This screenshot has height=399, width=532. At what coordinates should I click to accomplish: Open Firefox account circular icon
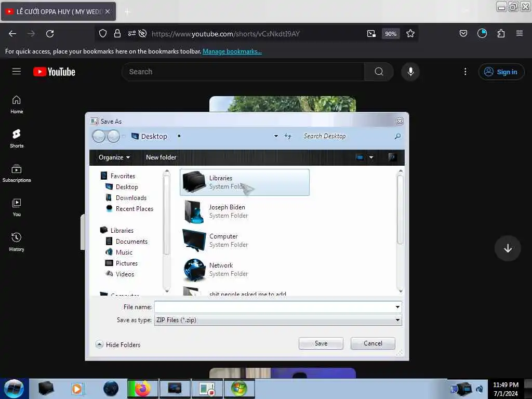coord(482,34)
